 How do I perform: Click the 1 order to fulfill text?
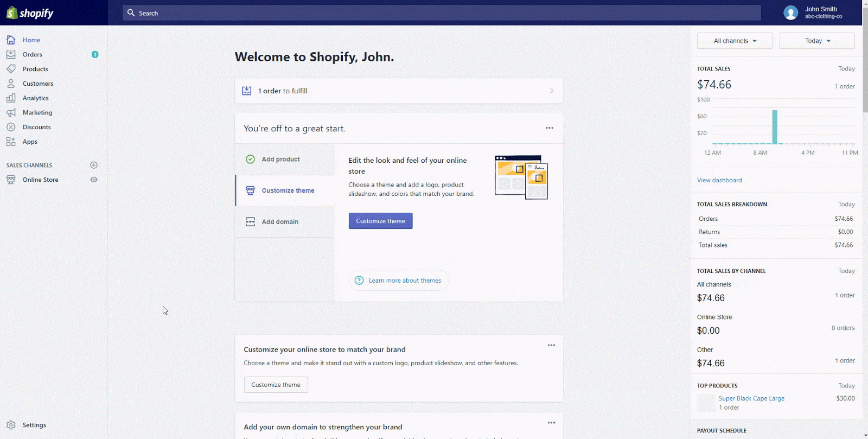coord(283,91)
